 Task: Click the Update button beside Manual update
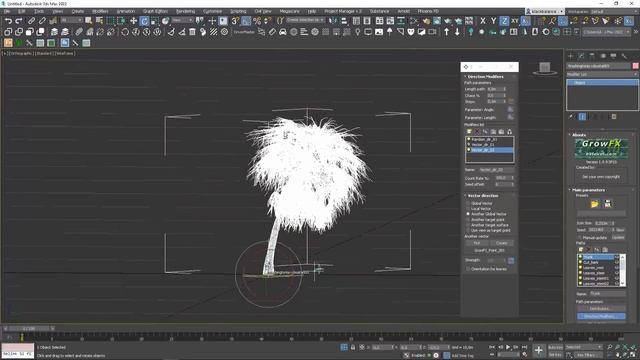pyautogui.click(x=618, y=238)
